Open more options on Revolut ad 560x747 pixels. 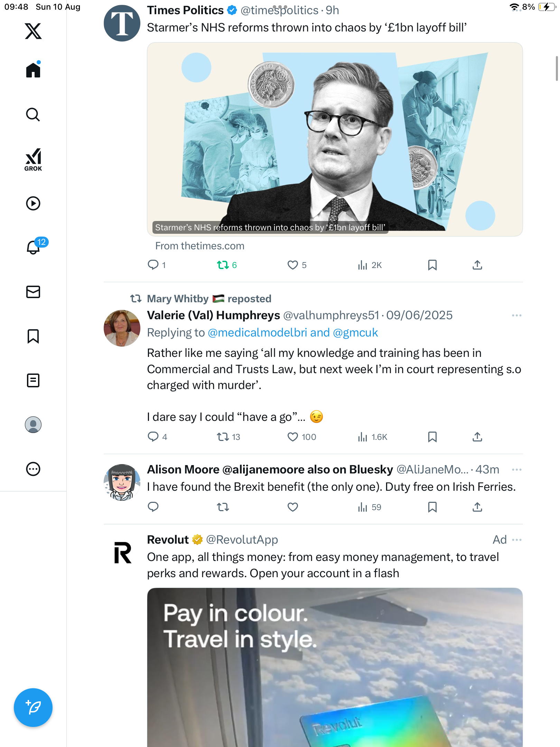(x=516, y=540)
